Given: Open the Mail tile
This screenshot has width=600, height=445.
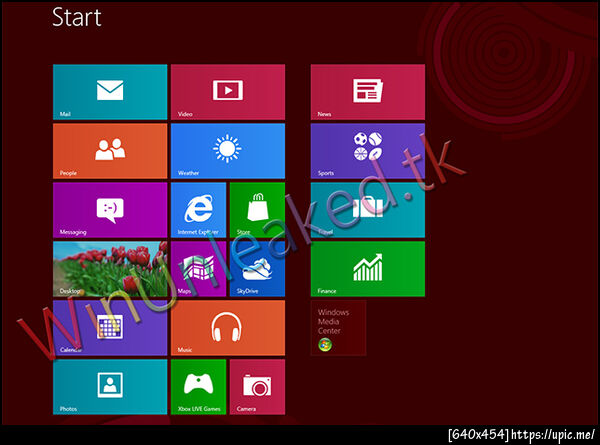Looking at the screenshot, I should pos(110,92).
